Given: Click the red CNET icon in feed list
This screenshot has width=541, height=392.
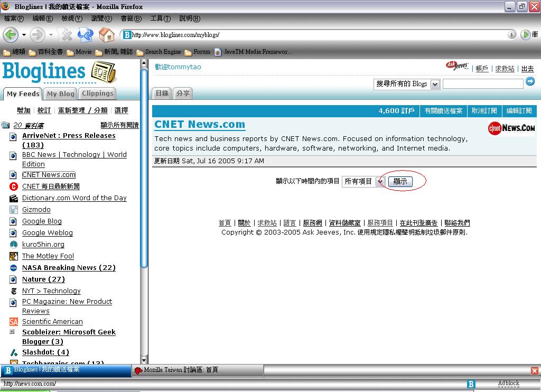Looking at the screenshot, I should click(x=13, y=186).
